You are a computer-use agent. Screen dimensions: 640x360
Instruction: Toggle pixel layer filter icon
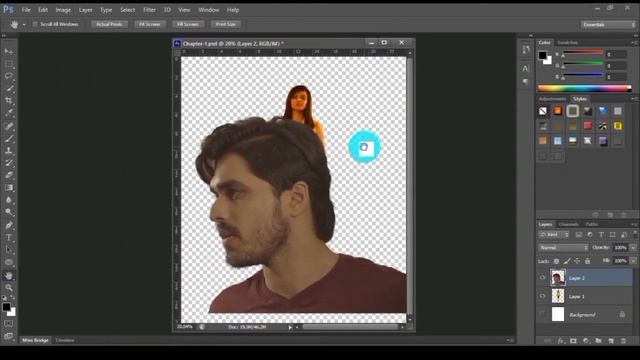579,235
